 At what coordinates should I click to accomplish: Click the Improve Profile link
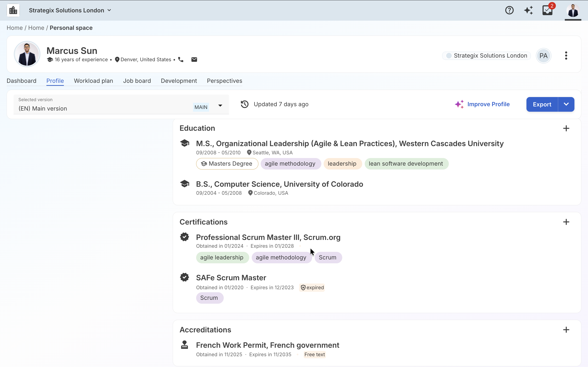point(488,104)
